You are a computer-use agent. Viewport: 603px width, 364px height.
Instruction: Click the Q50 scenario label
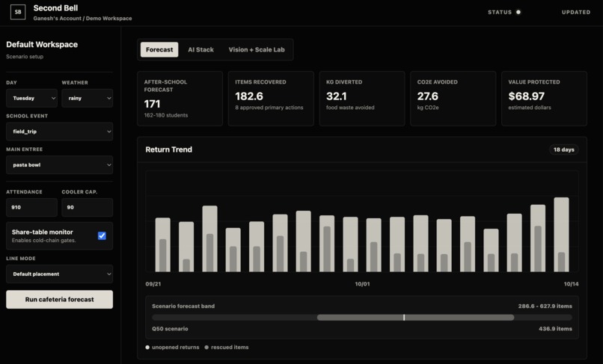point(170,329)
